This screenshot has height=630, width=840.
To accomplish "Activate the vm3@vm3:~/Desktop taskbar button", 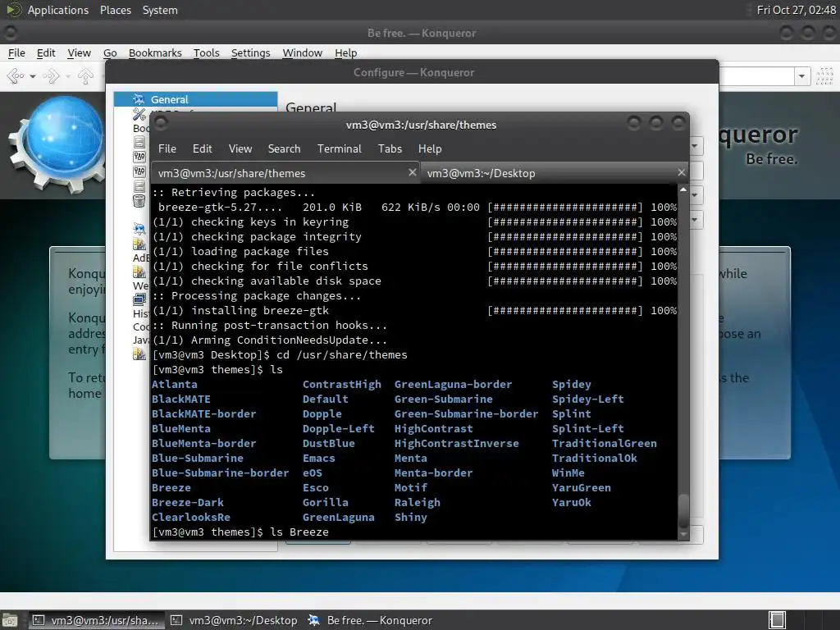I will 234,620.
